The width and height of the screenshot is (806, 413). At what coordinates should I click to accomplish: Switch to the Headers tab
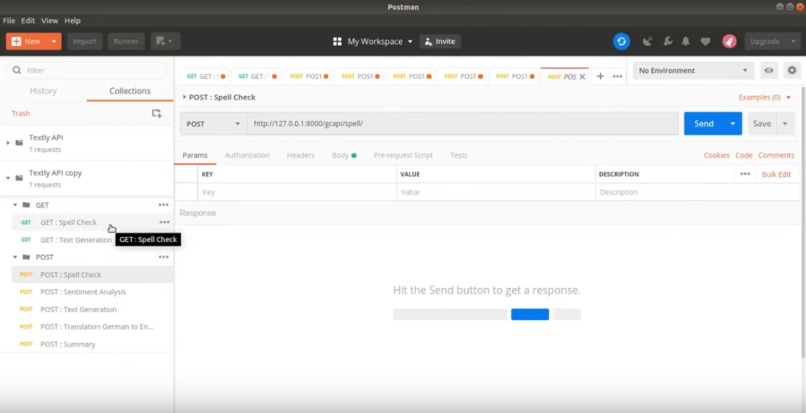click(x=301, y=155)
